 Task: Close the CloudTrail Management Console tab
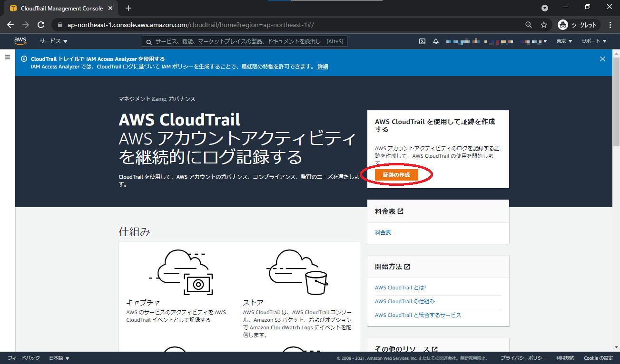click(111, 9)
